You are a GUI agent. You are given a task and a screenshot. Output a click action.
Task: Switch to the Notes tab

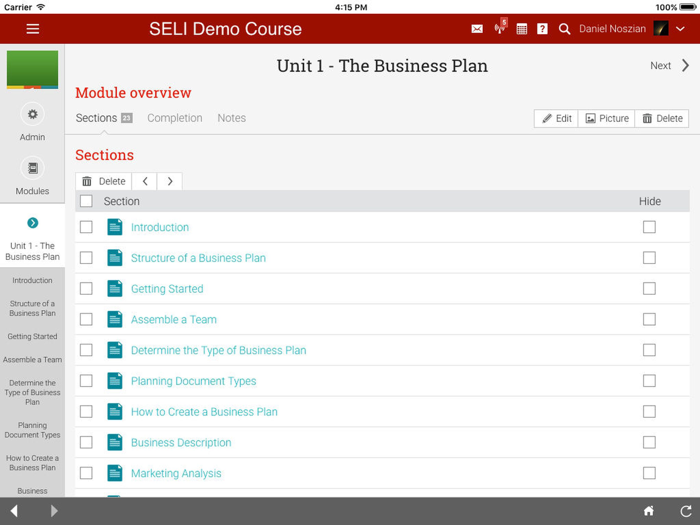pyautogui.click(x=232, y=118)
